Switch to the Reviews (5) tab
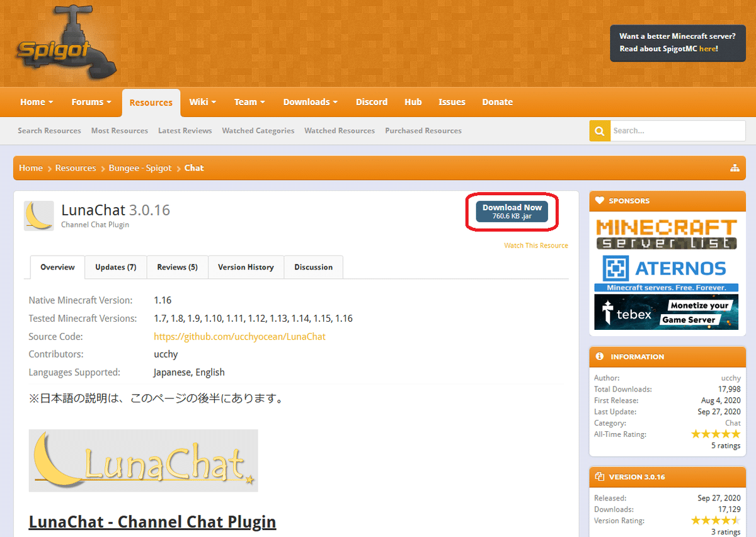The width and height of the screenshot is (756, 537). 177,267
